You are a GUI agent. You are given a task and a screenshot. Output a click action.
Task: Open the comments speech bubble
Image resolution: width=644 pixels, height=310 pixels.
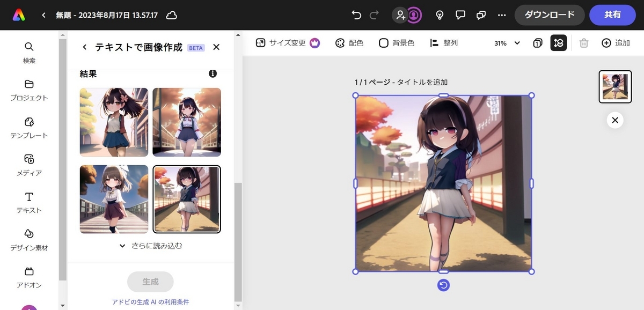460,15
